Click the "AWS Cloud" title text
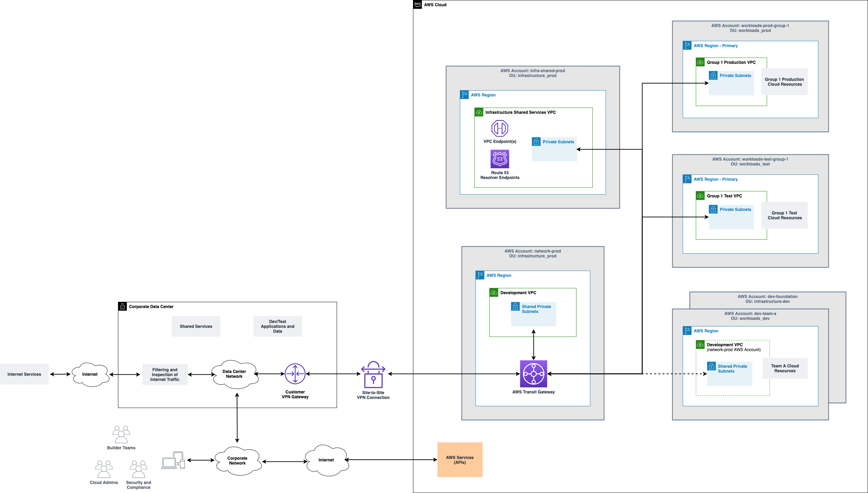The image size is (868, 493). pyautogui.click(x=435, y=5)
